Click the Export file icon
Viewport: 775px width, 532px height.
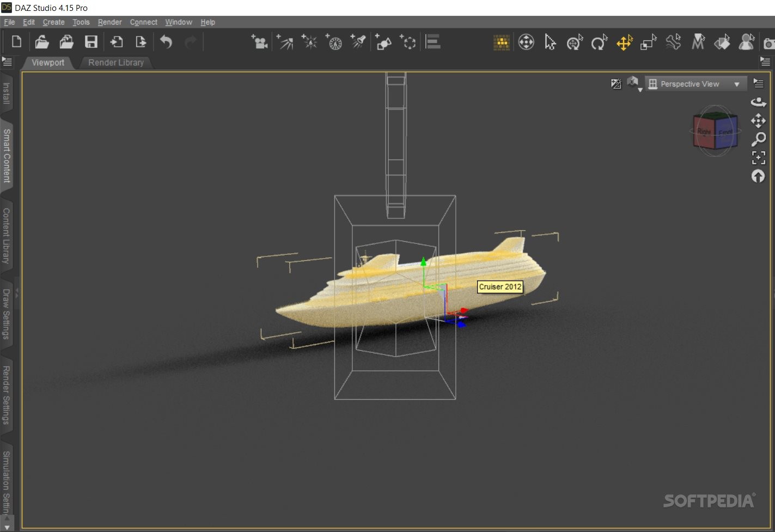(141, 42)
